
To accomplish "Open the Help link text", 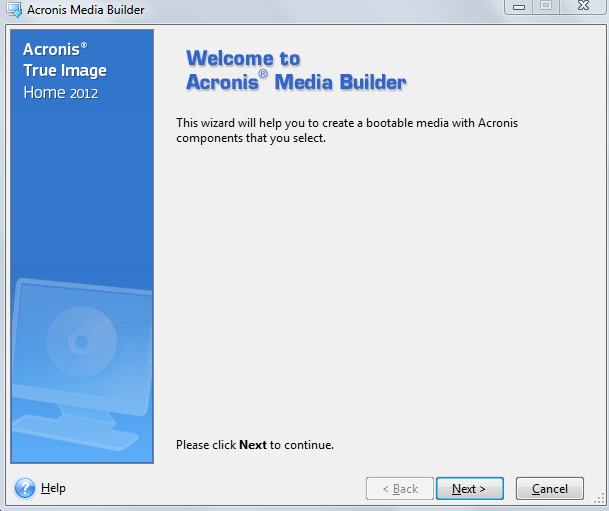I will click(53, 488).
